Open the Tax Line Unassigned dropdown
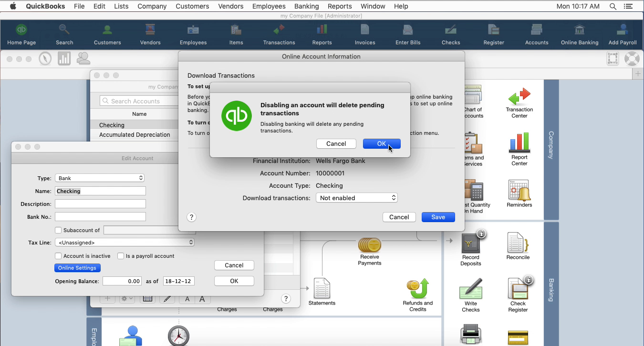Screen dimensions: 644x346 click(125, 242)
